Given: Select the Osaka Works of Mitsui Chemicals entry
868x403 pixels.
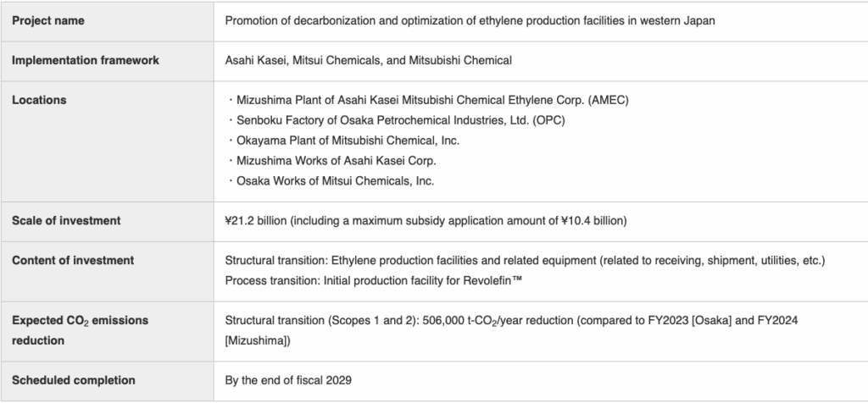Looking at the screenshot, I should tap(331, 181).
